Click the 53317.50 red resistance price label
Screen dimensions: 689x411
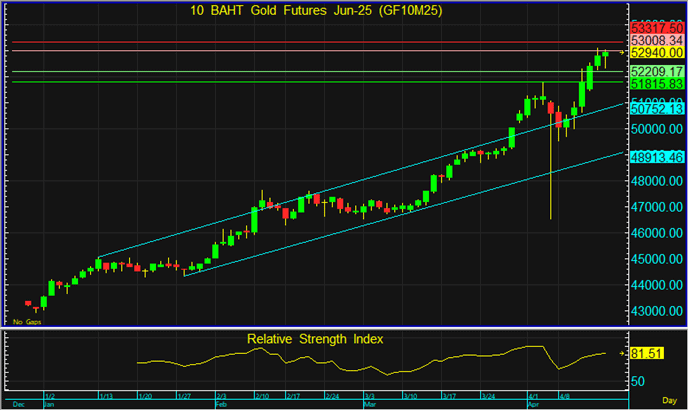click(x=657, y=27)
